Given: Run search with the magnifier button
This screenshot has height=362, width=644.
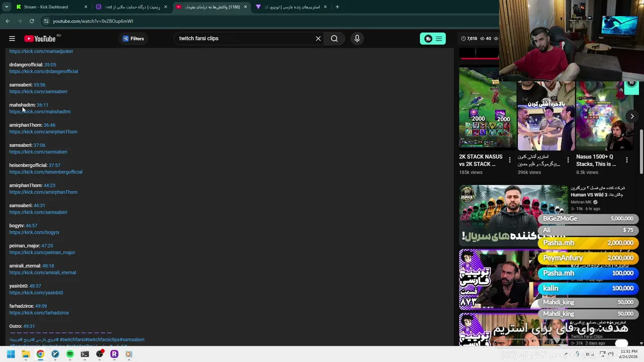Looking at the screenshot, I should [x=334, y=39].
